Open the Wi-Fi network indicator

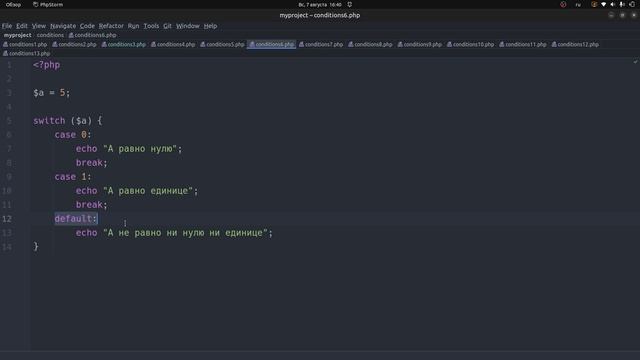click(603, 4)
